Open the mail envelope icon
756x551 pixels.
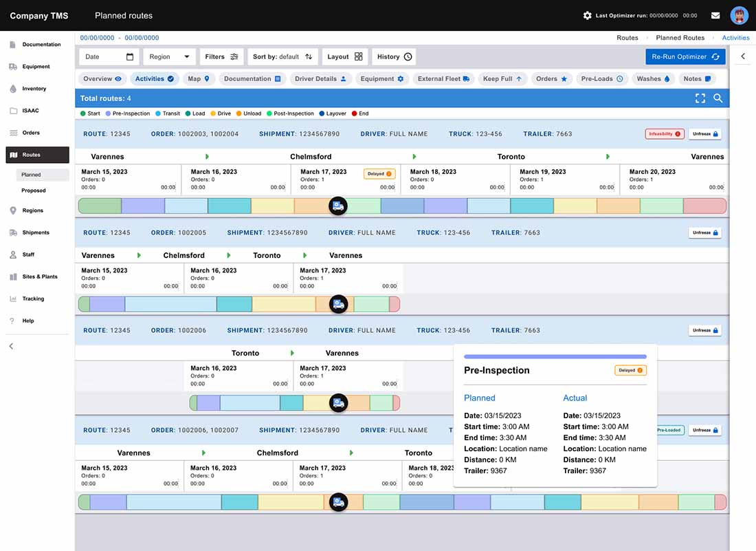coord(715,15)
